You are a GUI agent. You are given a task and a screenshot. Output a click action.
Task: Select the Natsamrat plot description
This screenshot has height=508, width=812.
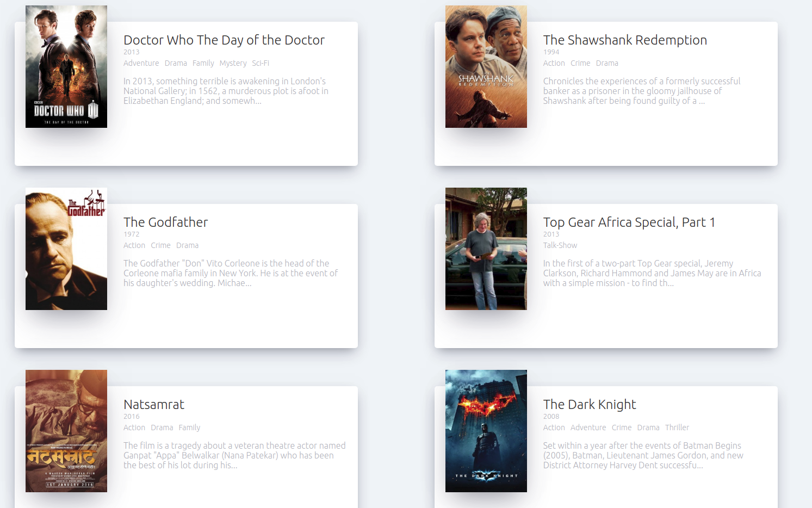click(x=234, y=455)
